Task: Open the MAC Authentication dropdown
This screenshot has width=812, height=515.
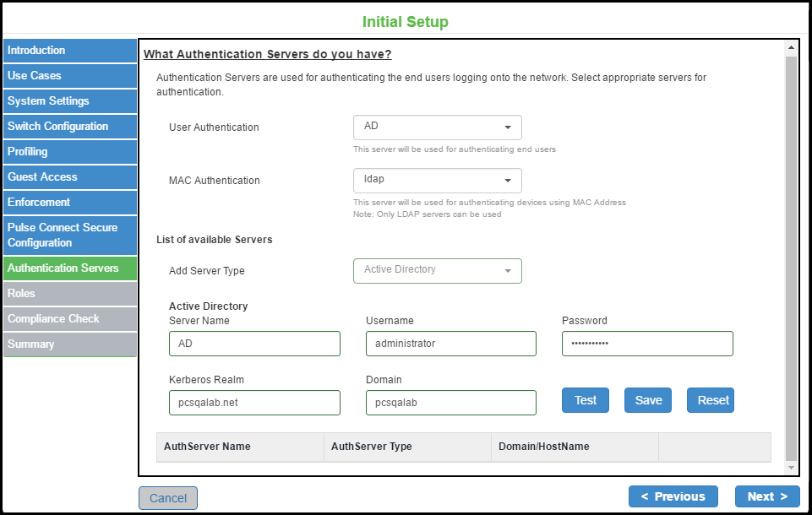Action: point(437,181)
